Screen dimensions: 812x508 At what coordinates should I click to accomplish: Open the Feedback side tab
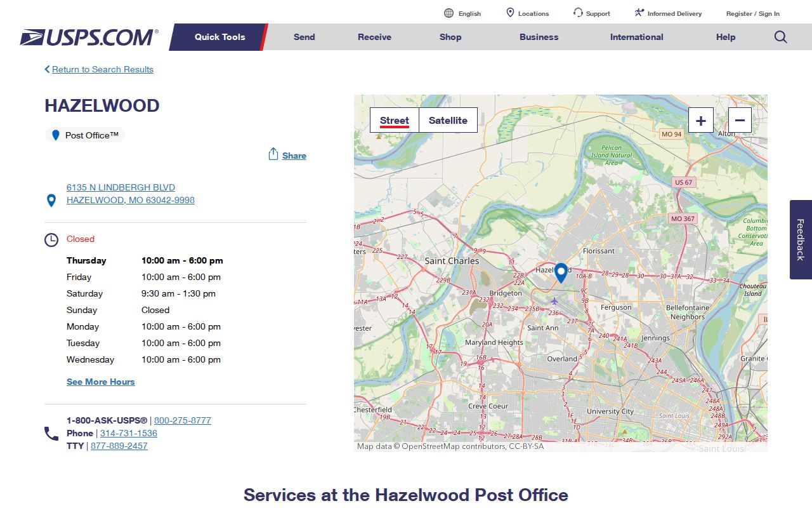pyautogui.click(x=801, y=239)
